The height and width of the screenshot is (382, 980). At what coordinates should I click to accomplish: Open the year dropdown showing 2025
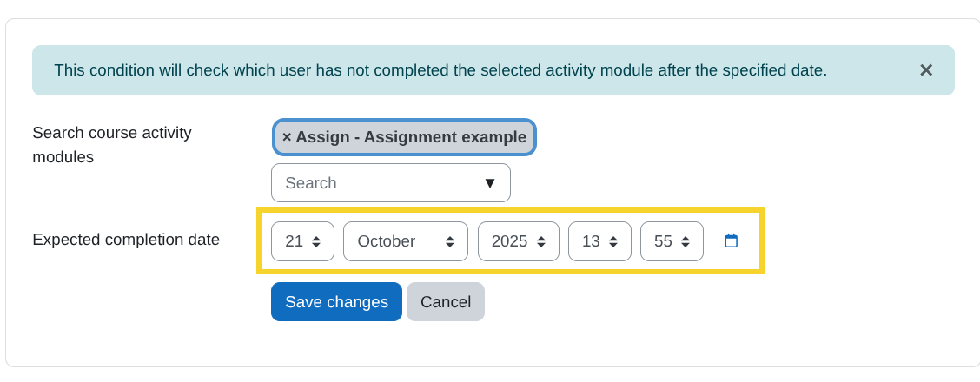point(510,241)
